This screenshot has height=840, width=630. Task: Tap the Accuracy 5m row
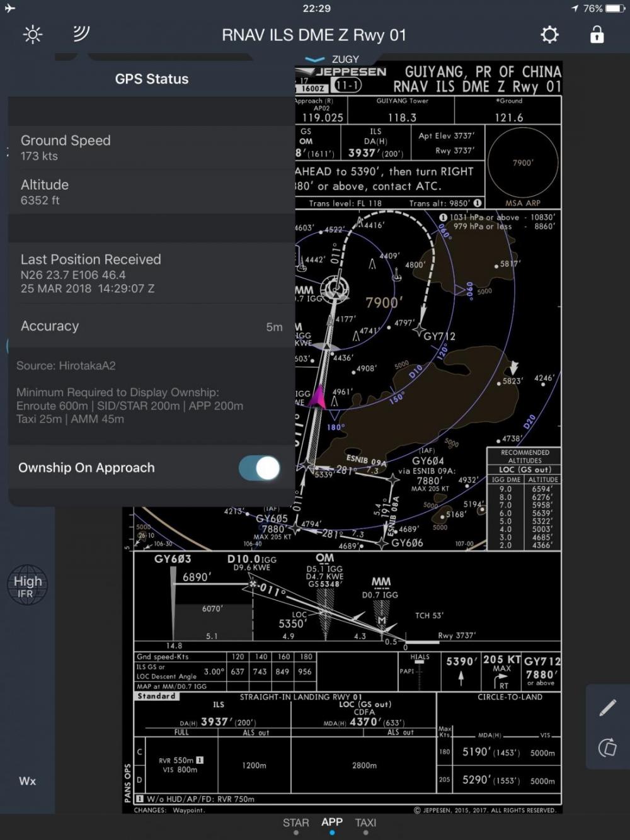pos(151,326)
